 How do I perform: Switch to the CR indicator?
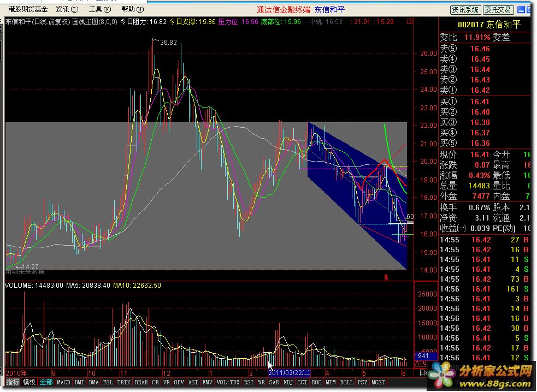[x=156, y=382]
